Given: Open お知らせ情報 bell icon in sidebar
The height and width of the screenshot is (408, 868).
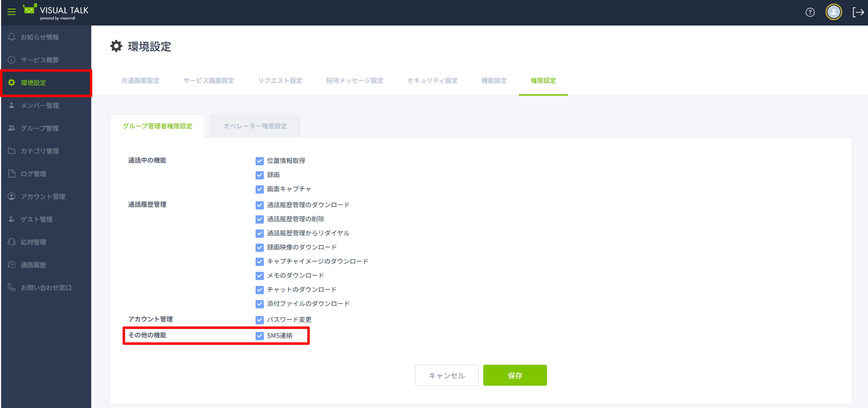Looking at the screenshot, I should (11, 37).
